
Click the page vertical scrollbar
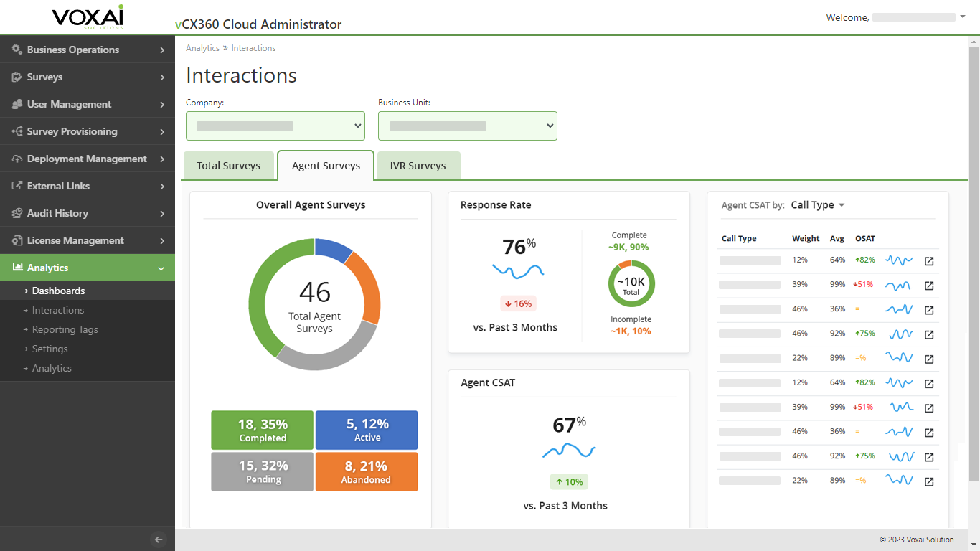(x=974, y=263)
